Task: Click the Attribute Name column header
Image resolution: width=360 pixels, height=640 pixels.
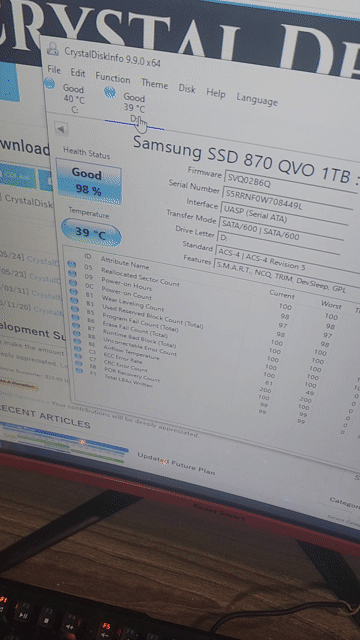Action: (x=124, y=263)
